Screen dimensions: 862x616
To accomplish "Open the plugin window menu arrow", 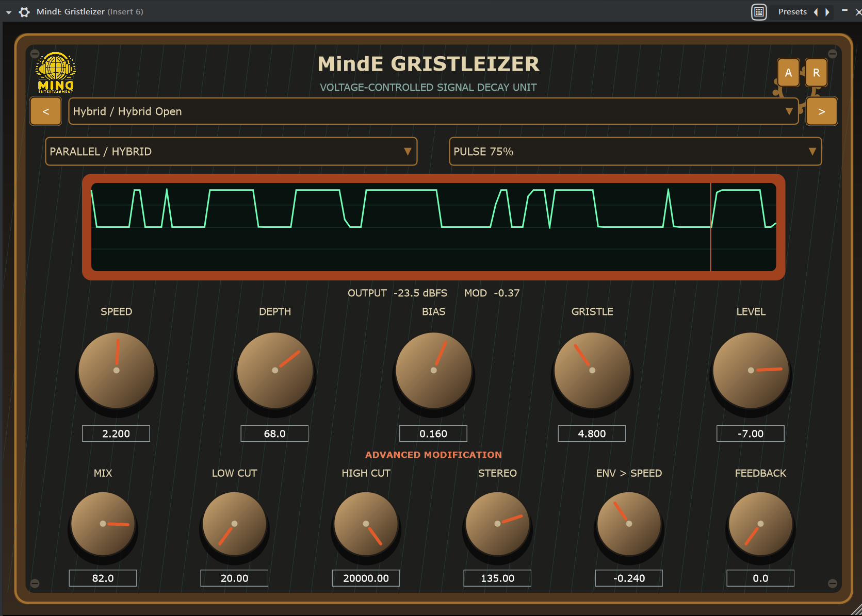I will pyautogui.click(x=9, y=12).
